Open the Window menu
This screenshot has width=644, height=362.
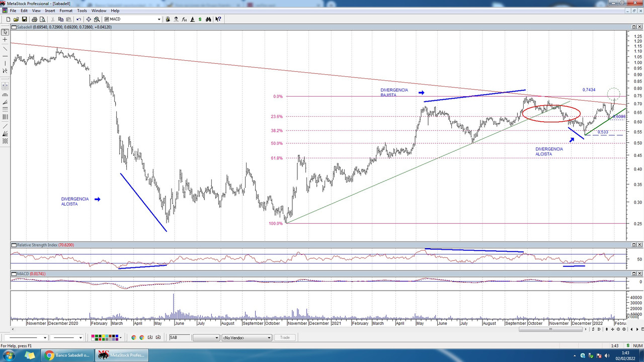pyautogui.click(x=99, y=11)
